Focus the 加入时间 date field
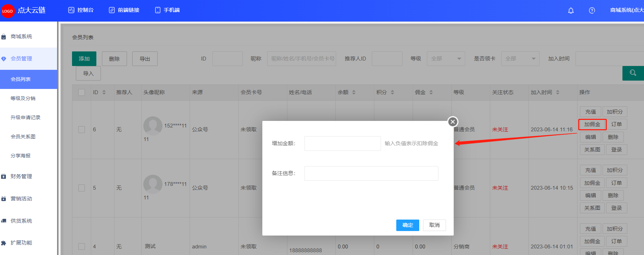The height and width of the screenshot is (255, 644). [610, 59]
